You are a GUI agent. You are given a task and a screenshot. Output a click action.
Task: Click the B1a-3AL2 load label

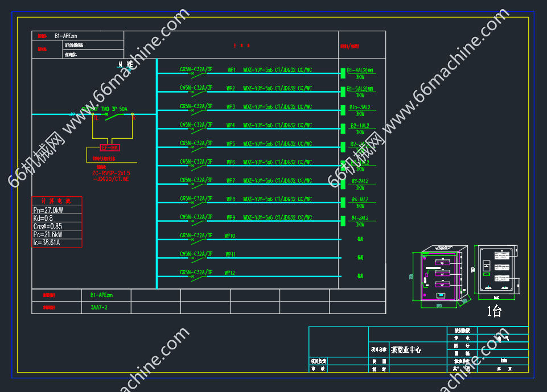360,107
